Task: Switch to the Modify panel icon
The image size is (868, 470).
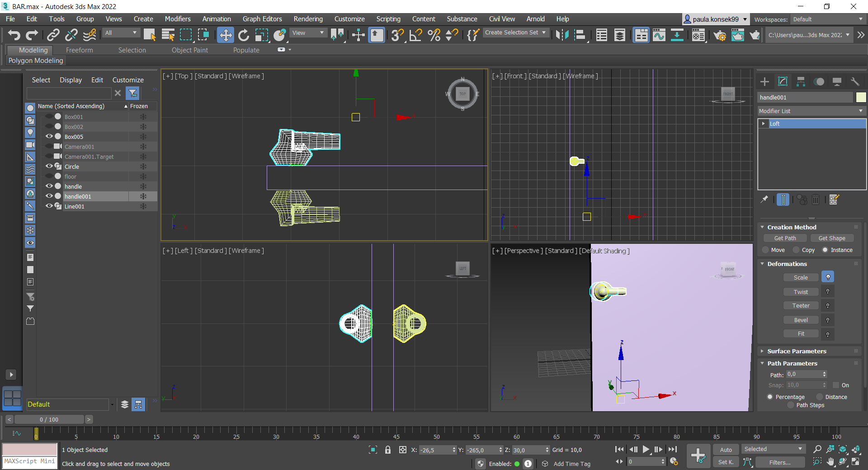Action: pos(783,81)
